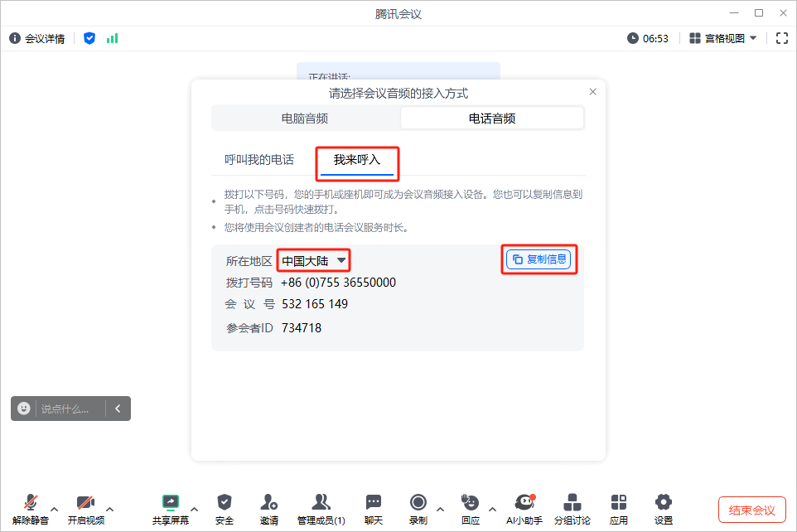Turn on camera with 开启视频
797x532 pixels.
point(86,509)
